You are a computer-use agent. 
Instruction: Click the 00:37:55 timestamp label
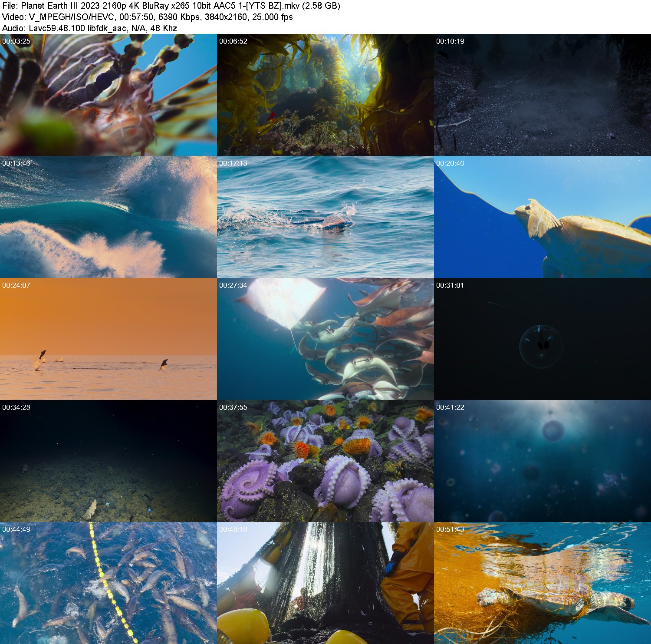pyautogui.click(x=233, y=407)
